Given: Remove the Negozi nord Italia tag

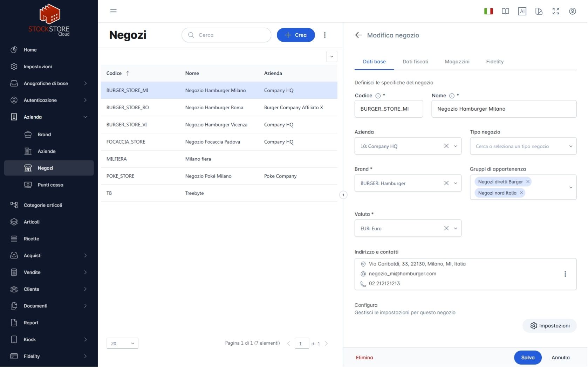Looking at the screenshot, I should tap(521, 193).
